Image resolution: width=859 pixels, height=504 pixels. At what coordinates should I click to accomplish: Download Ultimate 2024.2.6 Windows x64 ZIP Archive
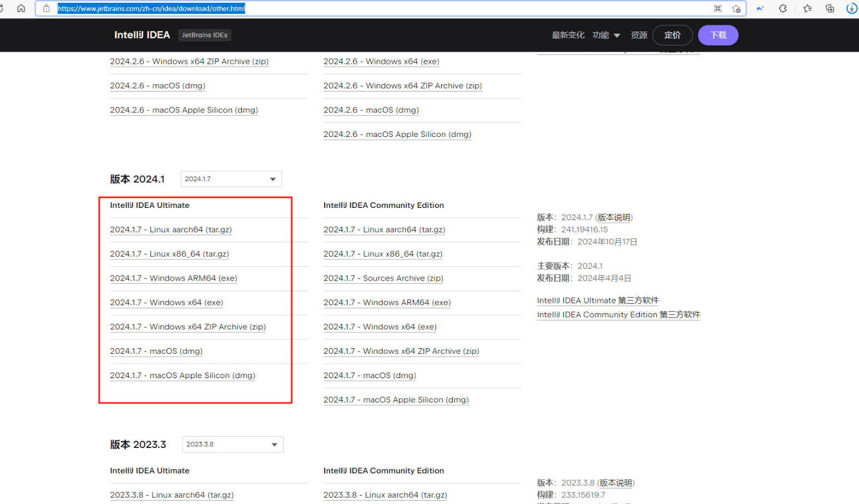189,62
